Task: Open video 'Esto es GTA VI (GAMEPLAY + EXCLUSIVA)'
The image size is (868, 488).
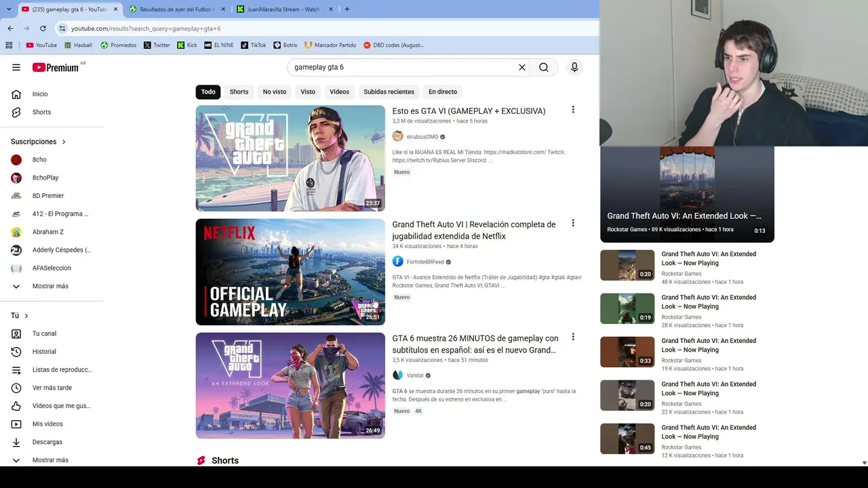Action: pyautogui.click(x=469, y=111)
